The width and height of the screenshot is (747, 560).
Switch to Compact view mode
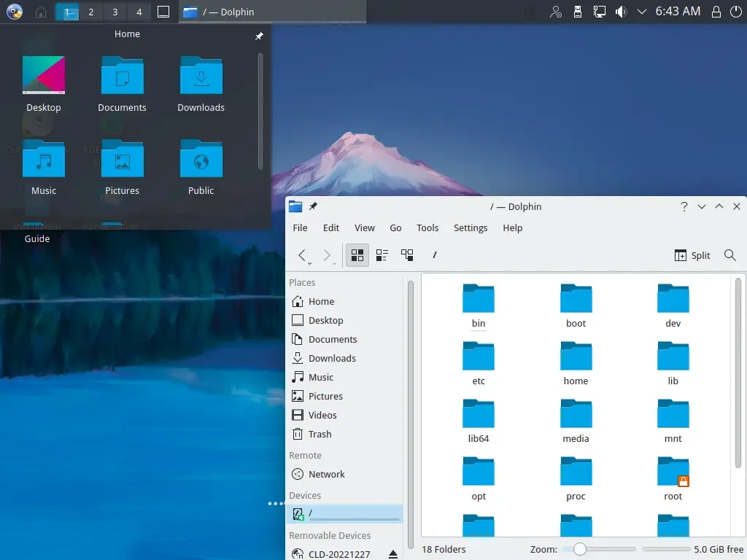(382, 255)
